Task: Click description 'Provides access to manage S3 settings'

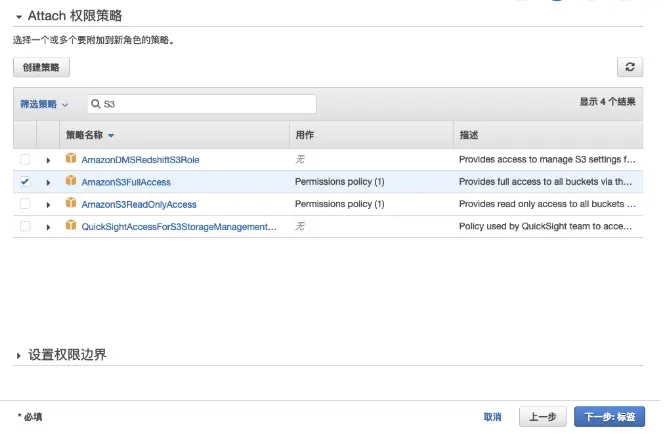Action: [547, 160]
